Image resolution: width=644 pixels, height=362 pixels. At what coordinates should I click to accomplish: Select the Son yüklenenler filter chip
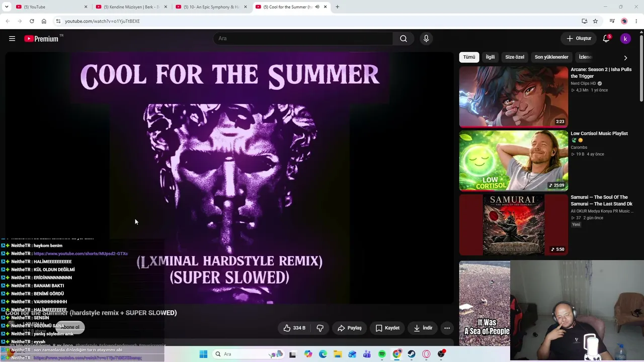coord(551,57)
